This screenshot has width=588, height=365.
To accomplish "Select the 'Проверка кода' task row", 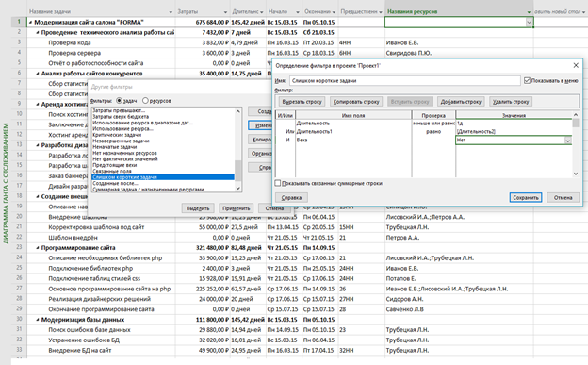I will tap(70, 42).
